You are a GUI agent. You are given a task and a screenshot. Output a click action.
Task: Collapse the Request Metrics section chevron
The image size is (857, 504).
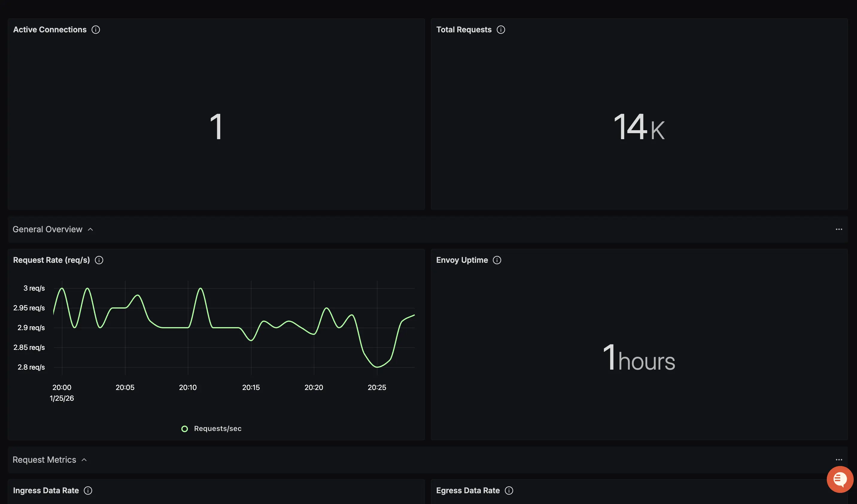(x=84, y=460)
